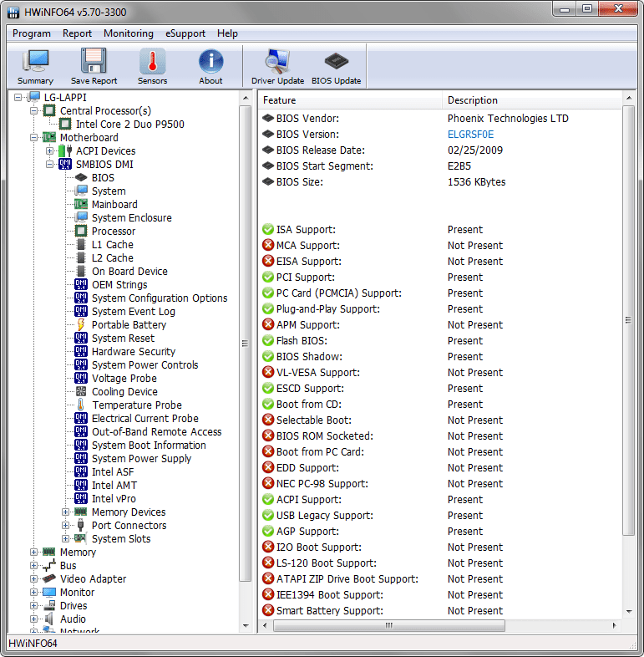Screen dimensions: 644x657
Task: Open Sensors thermometer icon
Action: coord(152,66)
